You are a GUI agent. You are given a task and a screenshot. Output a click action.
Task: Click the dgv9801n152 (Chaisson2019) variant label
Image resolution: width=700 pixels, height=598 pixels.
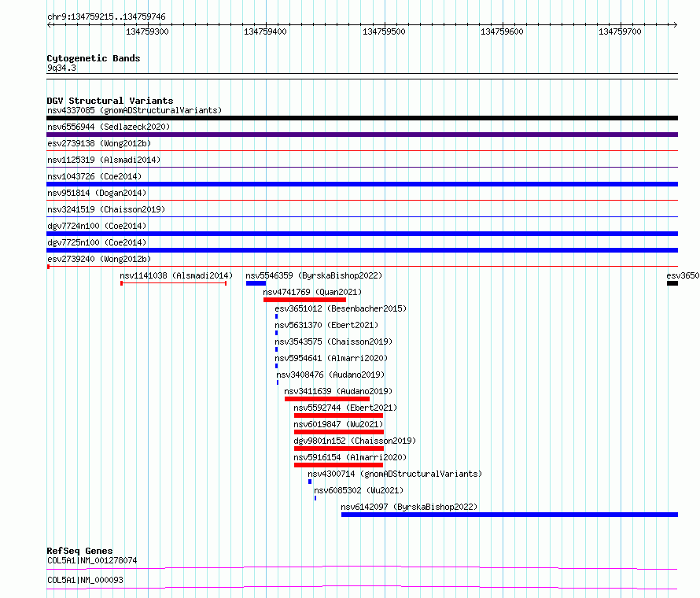(x=355, y=441)
